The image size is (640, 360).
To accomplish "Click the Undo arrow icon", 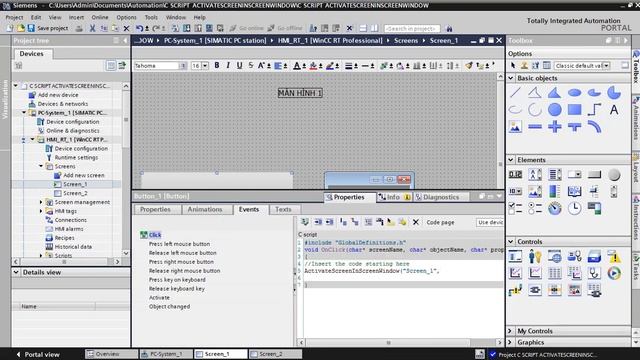I will (140, 28).
